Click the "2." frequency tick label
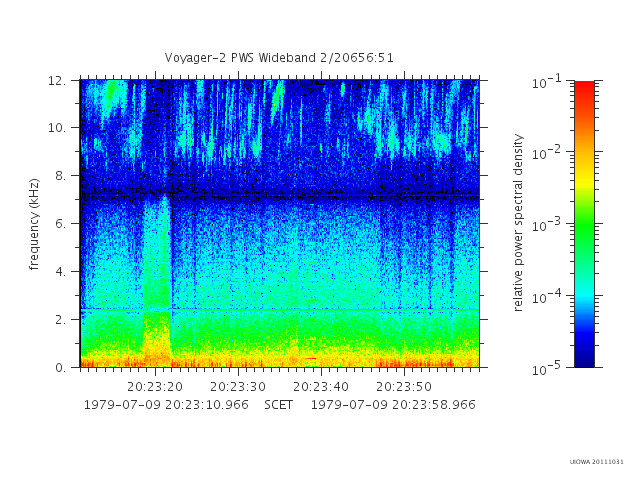Viewport: 640px width, 480px height. [x=60, y=320]
